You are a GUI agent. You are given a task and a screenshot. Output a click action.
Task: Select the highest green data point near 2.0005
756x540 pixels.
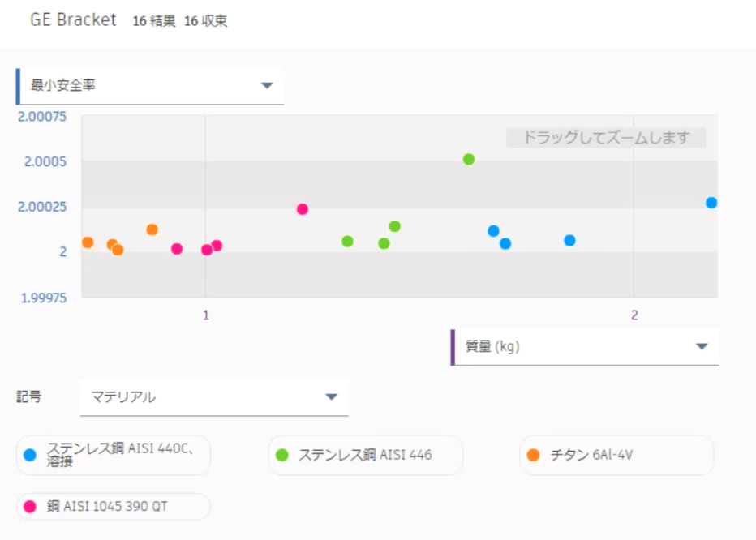tap(469, 159)
